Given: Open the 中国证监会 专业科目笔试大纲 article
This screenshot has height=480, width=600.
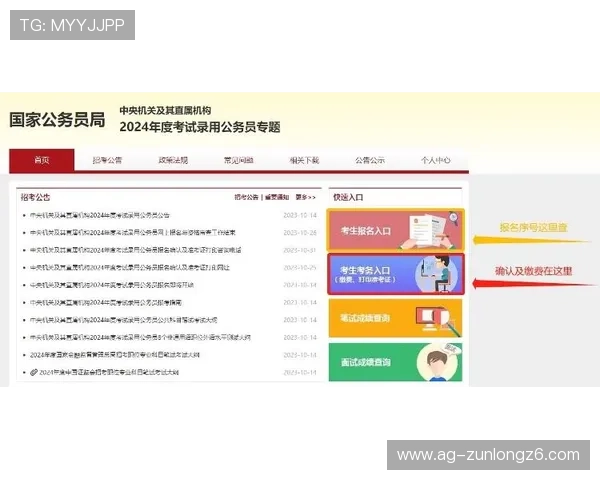Looking at the screenshot, I should (109, 372).
